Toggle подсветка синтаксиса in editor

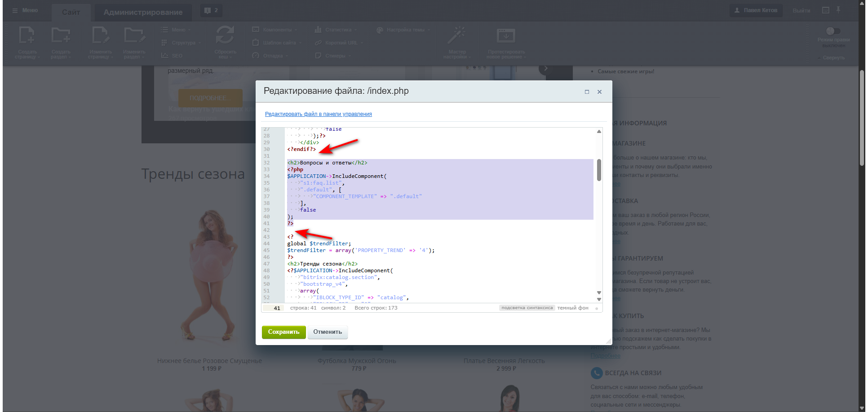pyautogui.click(x=527, y=308)
